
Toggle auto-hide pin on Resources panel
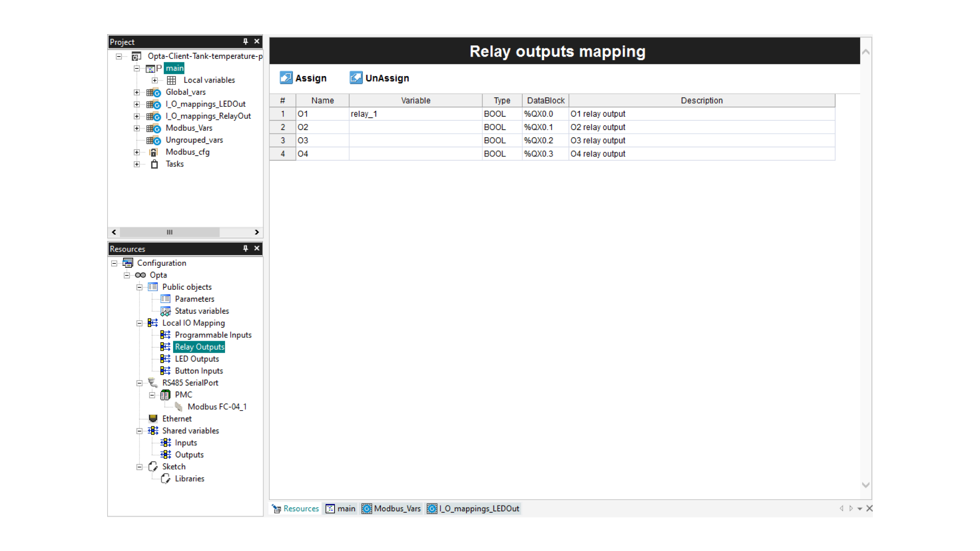245,248
